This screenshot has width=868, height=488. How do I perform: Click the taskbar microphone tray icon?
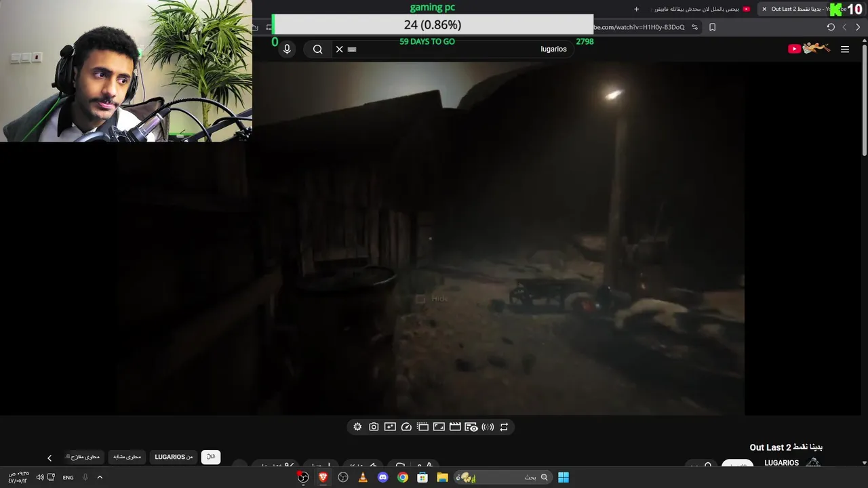(85, 477)
